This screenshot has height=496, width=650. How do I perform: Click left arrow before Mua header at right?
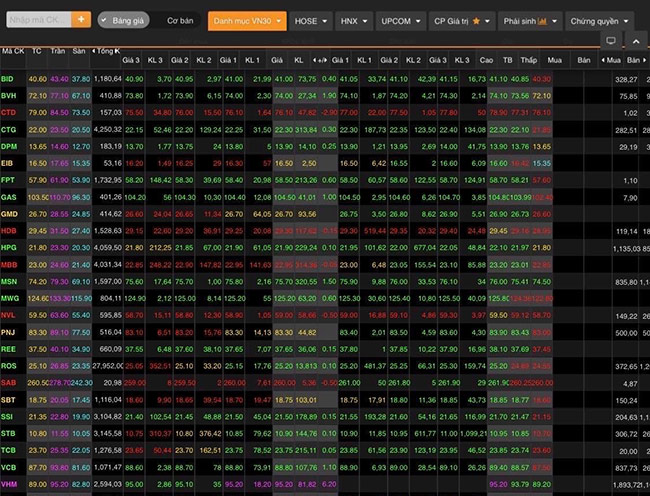coord(603,60)
